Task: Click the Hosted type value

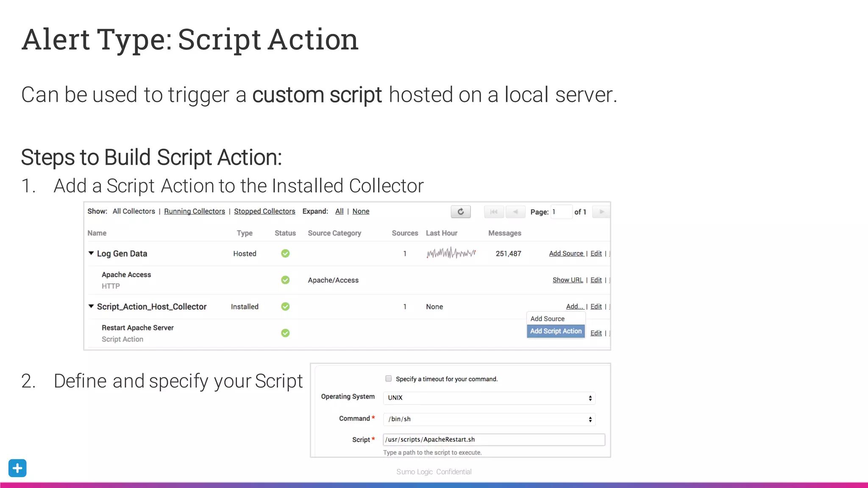Action: click(245, 253)
